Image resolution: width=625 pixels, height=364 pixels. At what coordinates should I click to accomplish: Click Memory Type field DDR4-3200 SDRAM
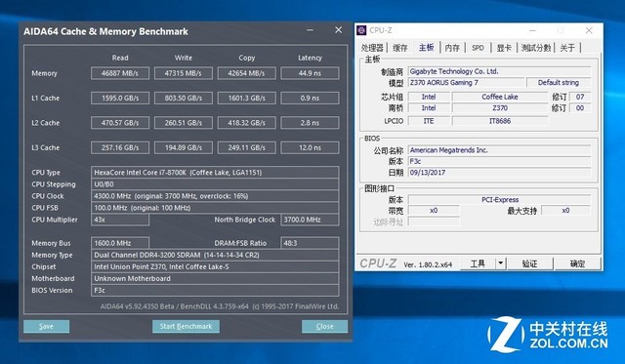215,255
